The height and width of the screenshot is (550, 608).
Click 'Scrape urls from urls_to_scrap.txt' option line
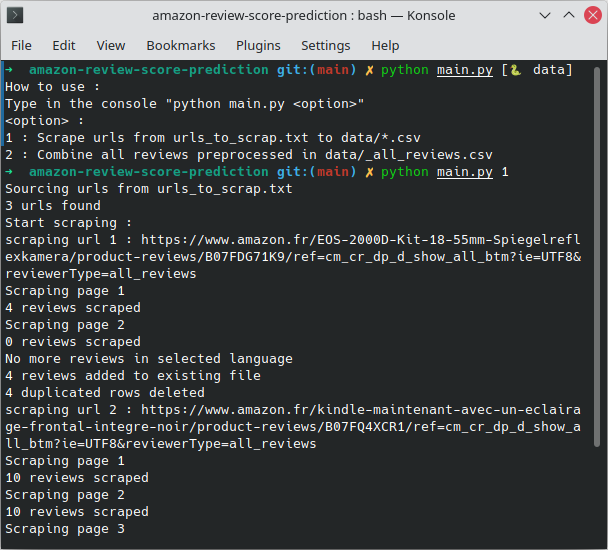[x=212, y=138]
